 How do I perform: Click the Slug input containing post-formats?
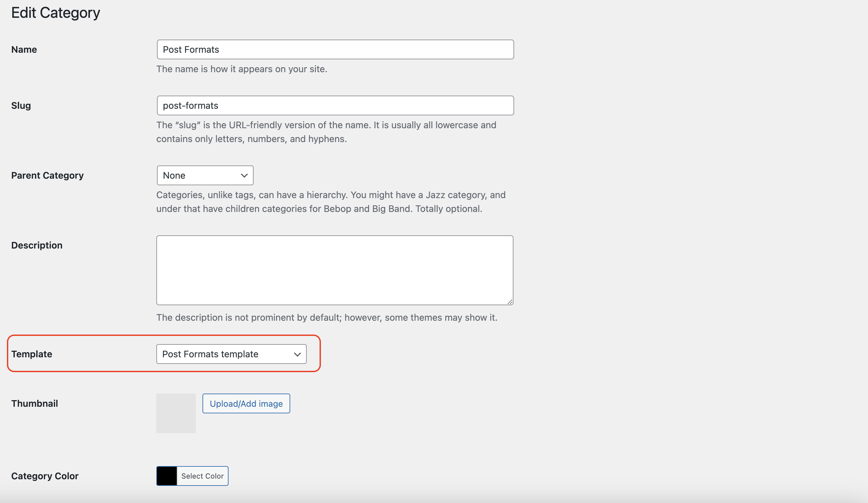pyautogui.click(x=335, y=106)
